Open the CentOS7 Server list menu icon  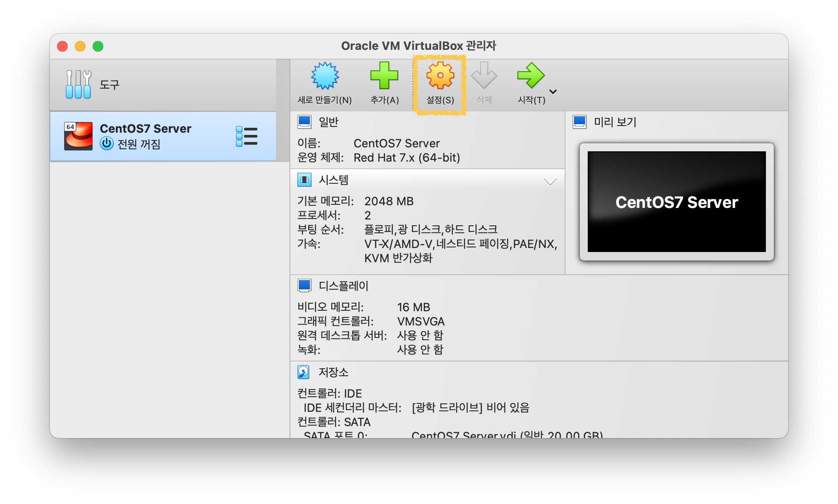(x=247, y=136)
